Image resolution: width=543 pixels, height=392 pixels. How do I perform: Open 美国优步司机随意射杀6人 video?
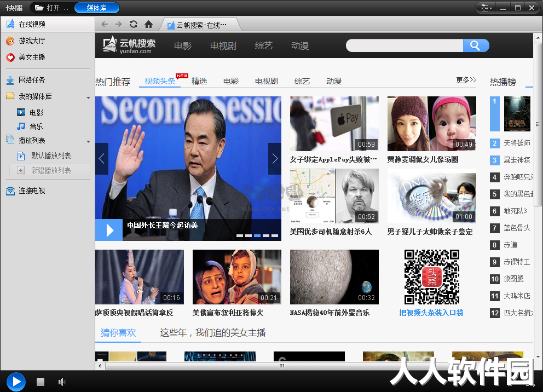[334, 196]
